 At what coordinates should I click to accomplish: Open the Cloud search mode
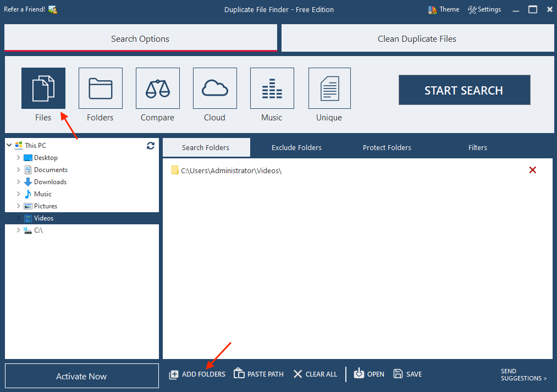215,89
